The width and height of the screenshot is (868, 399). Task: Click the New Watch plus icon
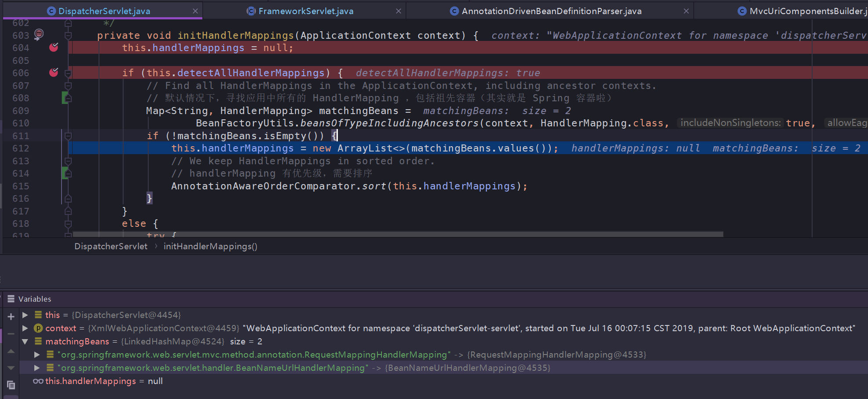pyautogui.click(x=11, y=316)
